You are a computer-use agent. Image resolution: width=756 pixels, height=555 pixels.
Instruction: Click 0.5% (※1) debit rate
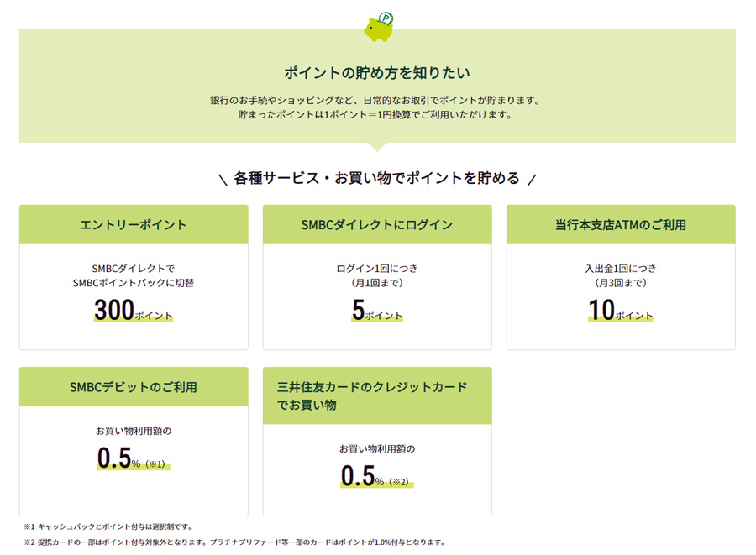(133, 458)
